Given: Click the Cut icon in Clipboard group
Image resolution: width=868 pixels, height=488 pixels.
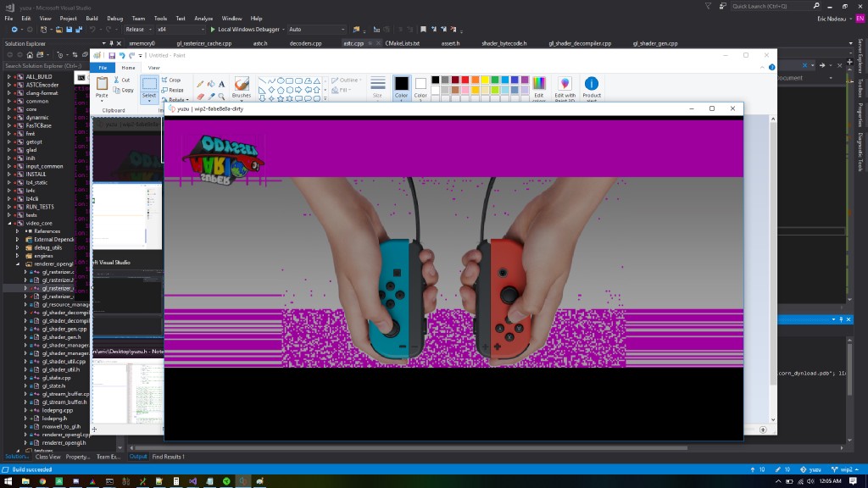Looking at the screenshot, I should [x=121, y=80].
